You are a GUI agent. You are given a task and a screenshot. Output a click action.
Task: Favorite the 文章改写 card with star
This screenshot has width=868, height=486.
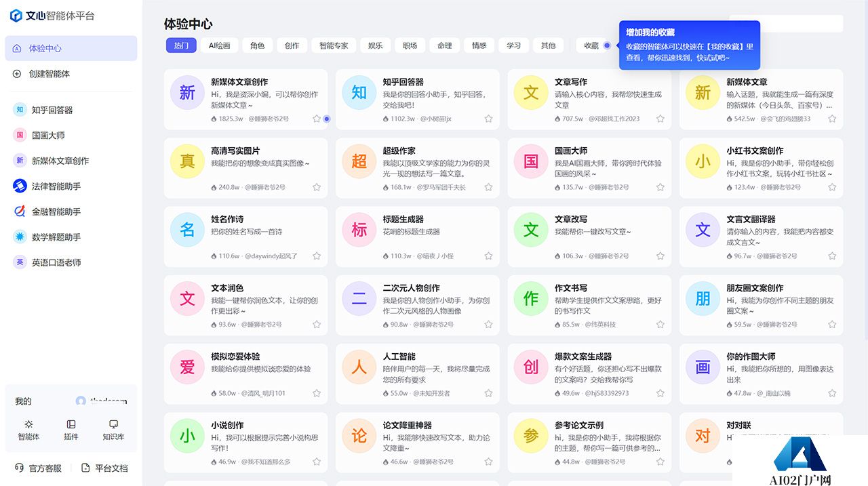(660, 256)
